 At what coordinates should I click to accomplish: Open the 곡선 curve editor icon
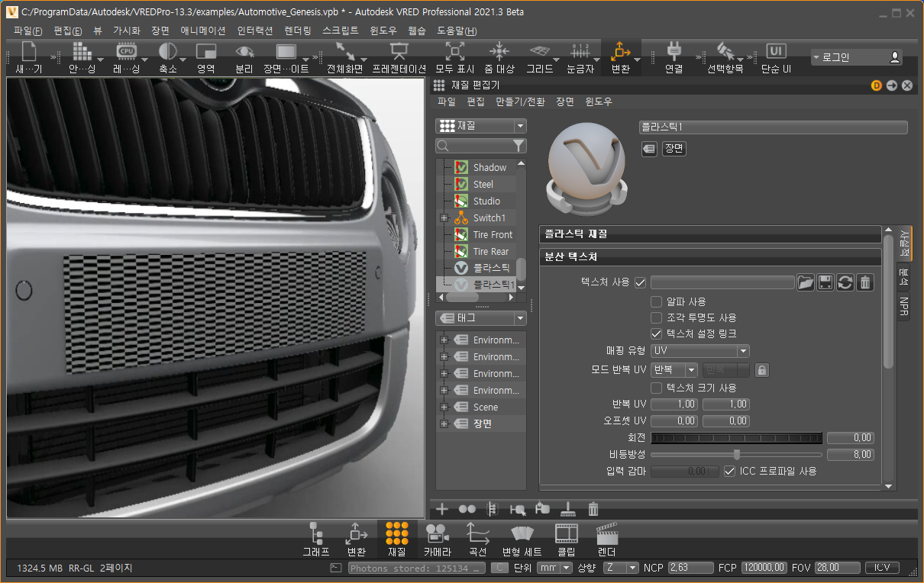478,539
